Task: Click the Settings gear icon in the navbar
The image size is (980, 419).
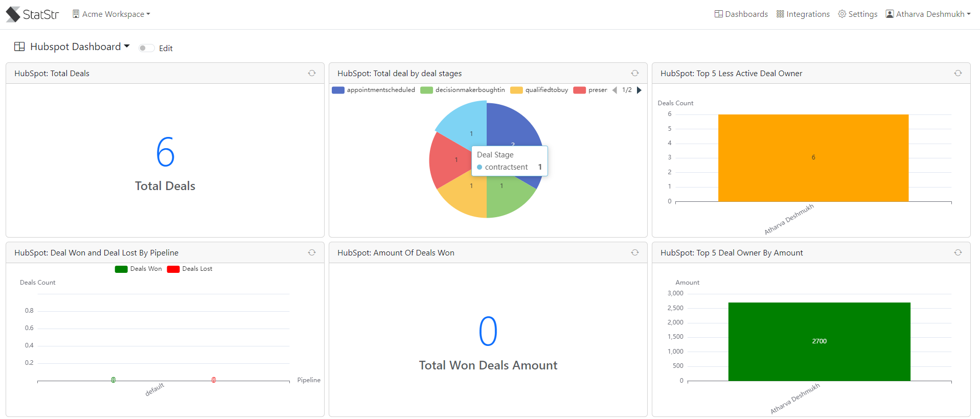Action: click(x=842, y=14)
